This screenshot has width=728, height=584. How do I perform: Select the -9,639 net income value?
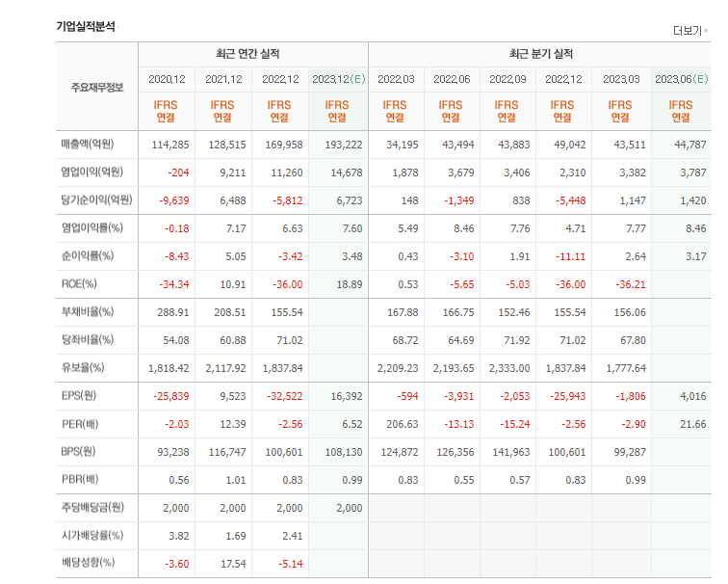click(x=174, y=200)
